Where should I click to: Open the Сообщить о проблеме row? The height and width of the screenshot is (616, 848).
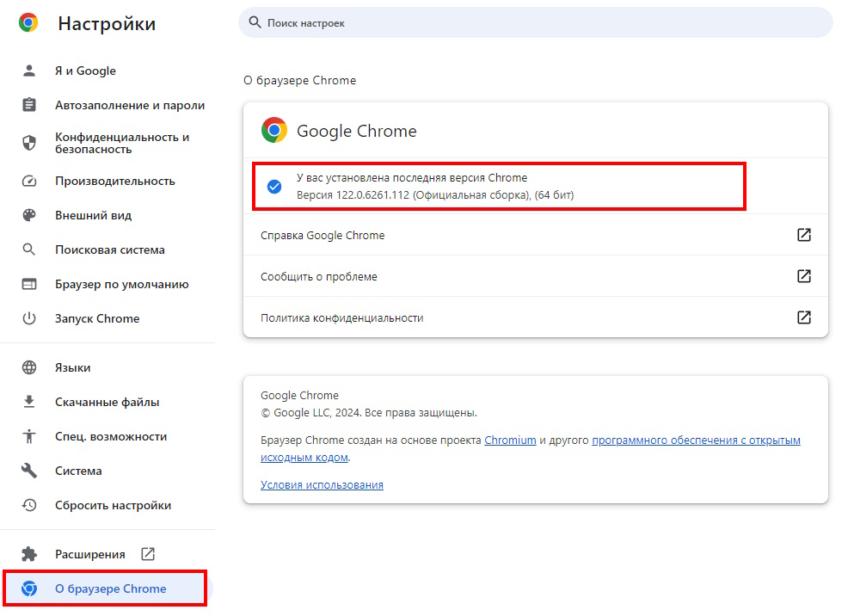pos(536,276)
